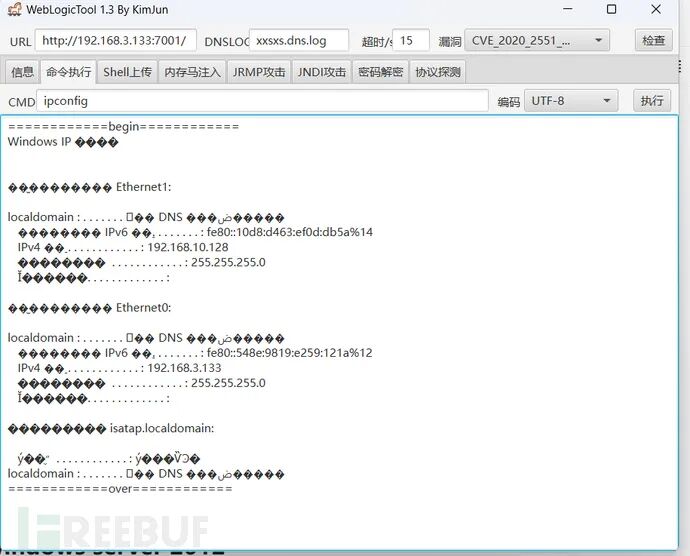Maximize the WebLogicTool window
This screenshot has width=690, height=556.
(x=611, y=9)
